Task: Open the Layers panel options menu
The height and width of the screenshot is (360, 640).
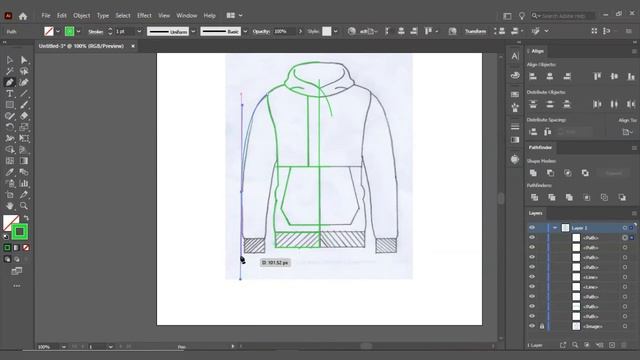Action: (x=634, y=213)
